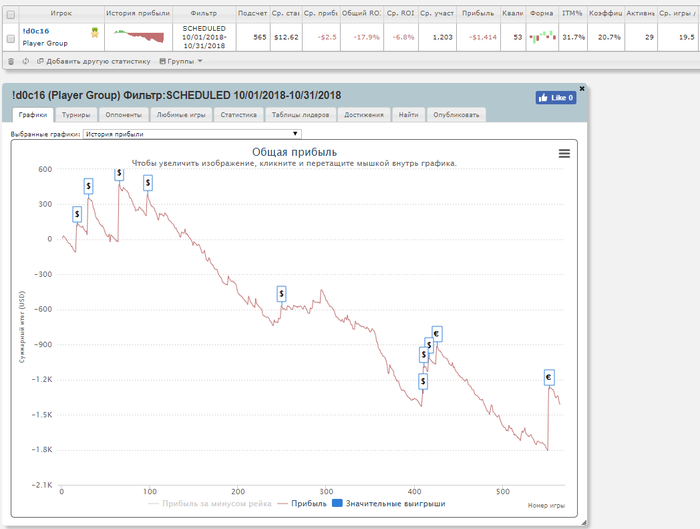Click the dollar win marker near game 100
This screenshot has height=529, width=700.
(x=148, y=183)
